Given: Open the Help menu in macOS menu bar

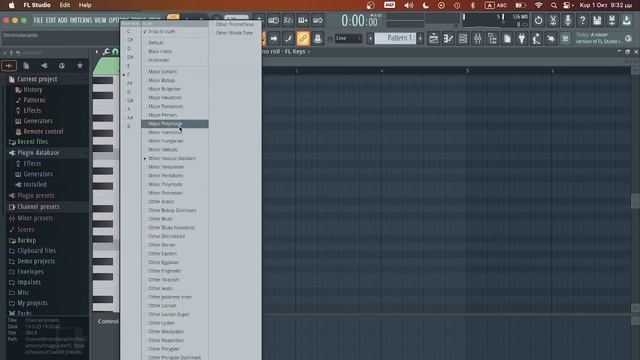Looking at the screenshot, I should click(85, 5).
